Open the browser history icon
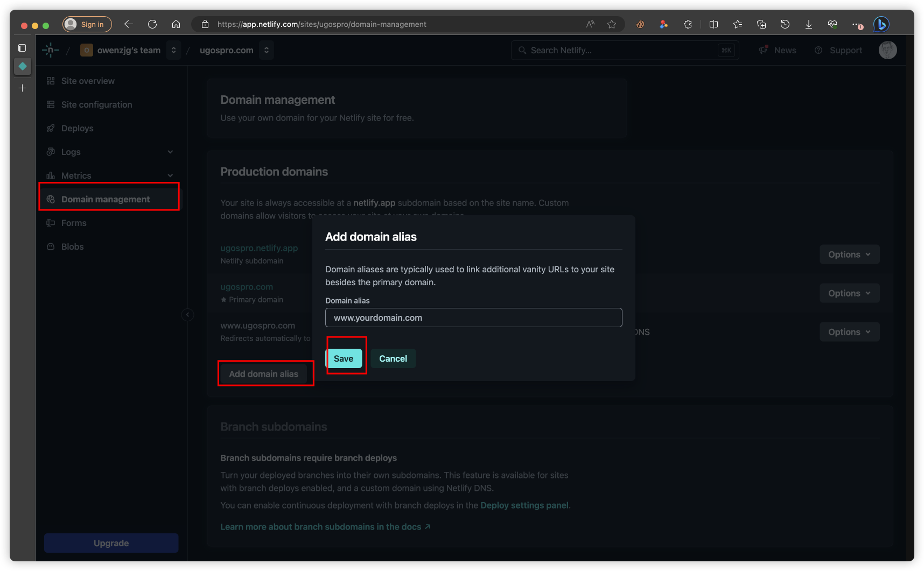The image size is (924, 571). (785, 24)
